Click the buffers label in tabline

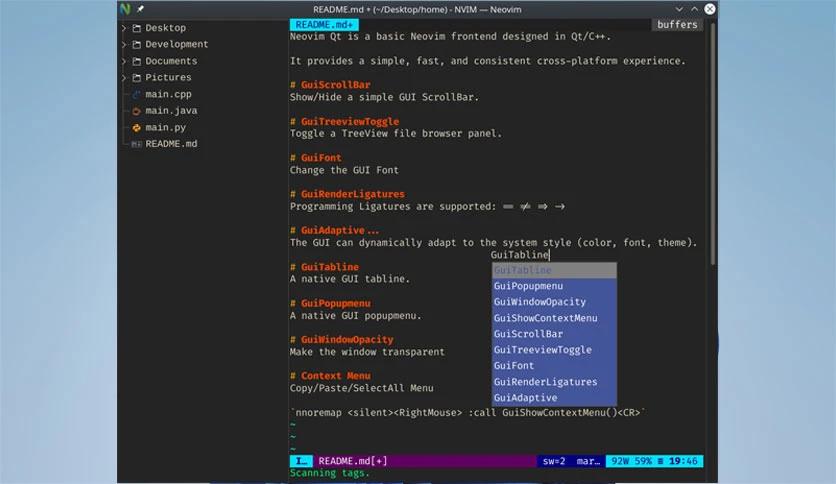click(677, 25)
